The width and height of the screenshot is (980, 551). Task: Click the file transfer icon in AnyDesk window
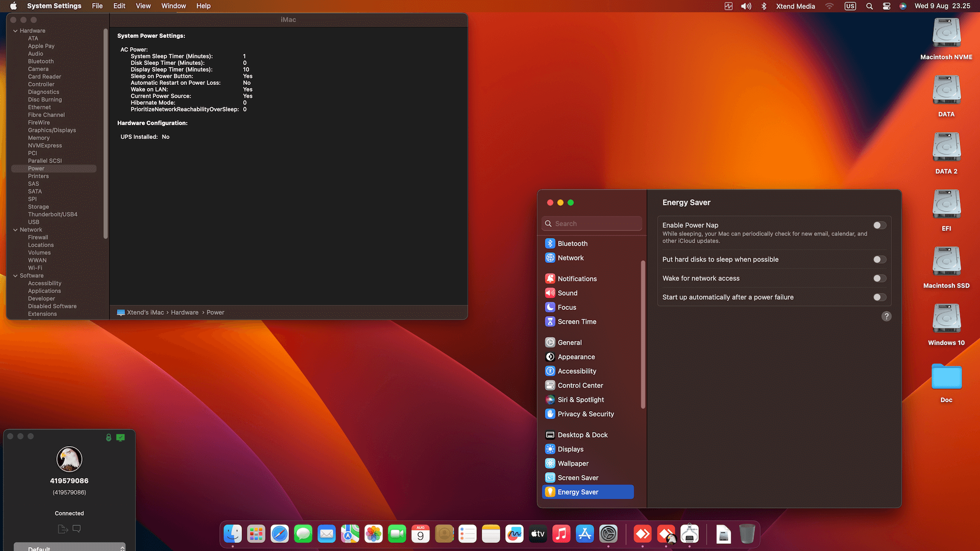63,529
